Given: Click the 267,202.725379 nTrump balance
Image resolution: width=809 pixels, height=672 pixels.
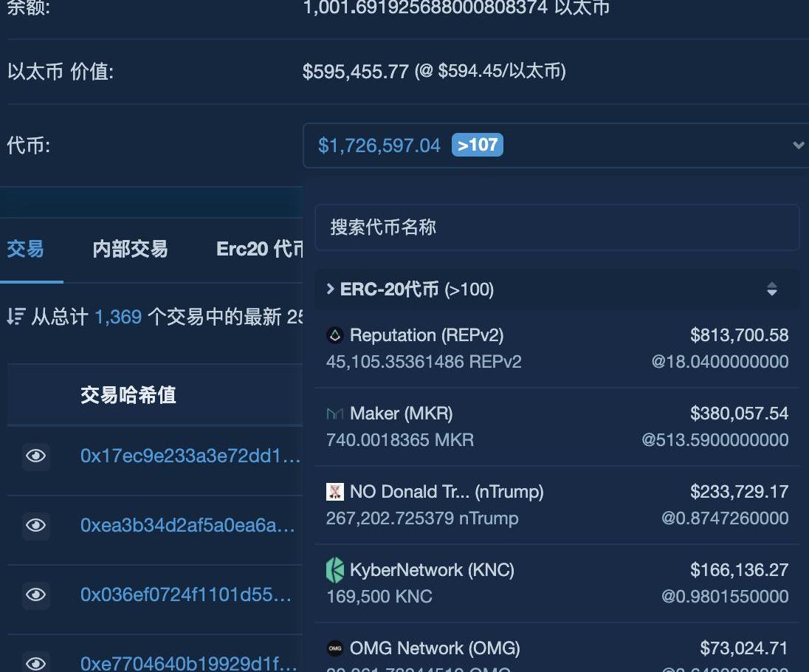Looking at the screenshot, I should pyautogui.click(x=422, y=518).
